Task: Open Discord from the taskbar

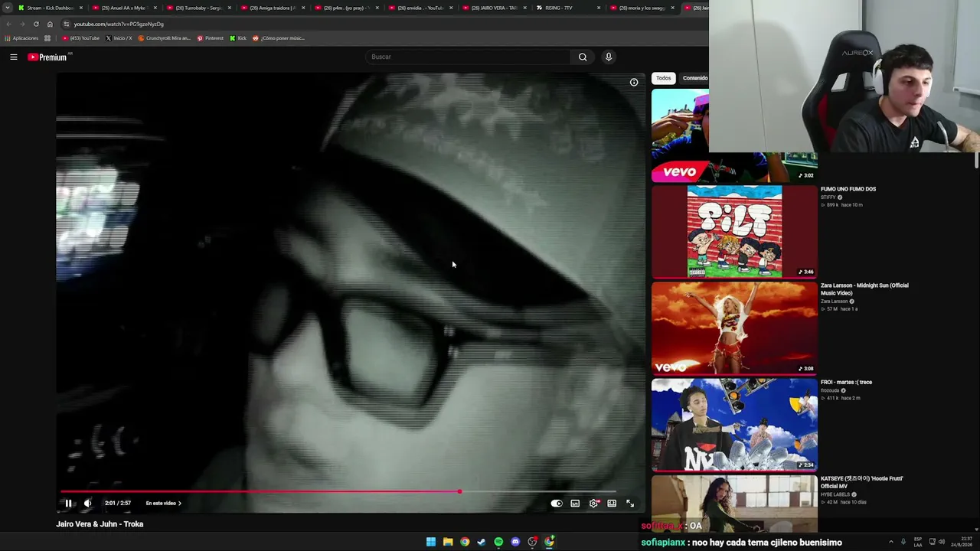Action: 515,542
